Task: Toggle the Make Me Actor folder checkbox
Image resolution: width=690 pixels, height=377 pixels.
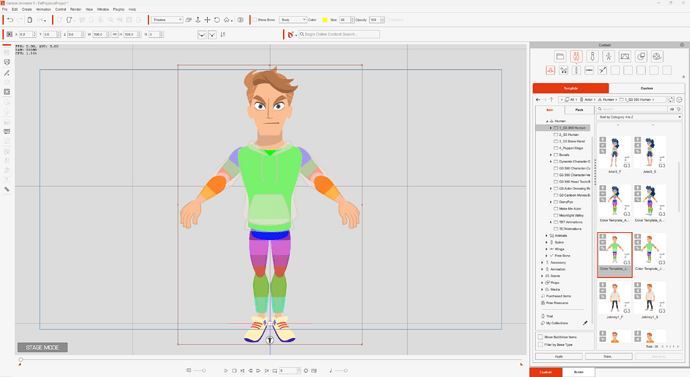Action: (556, 209)
